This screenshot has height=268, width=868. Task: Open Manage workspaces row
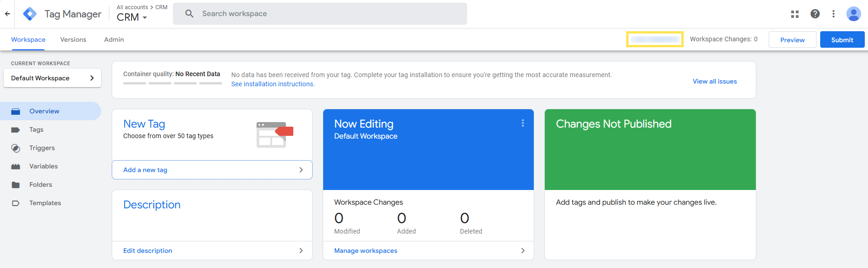click(428, 251)
